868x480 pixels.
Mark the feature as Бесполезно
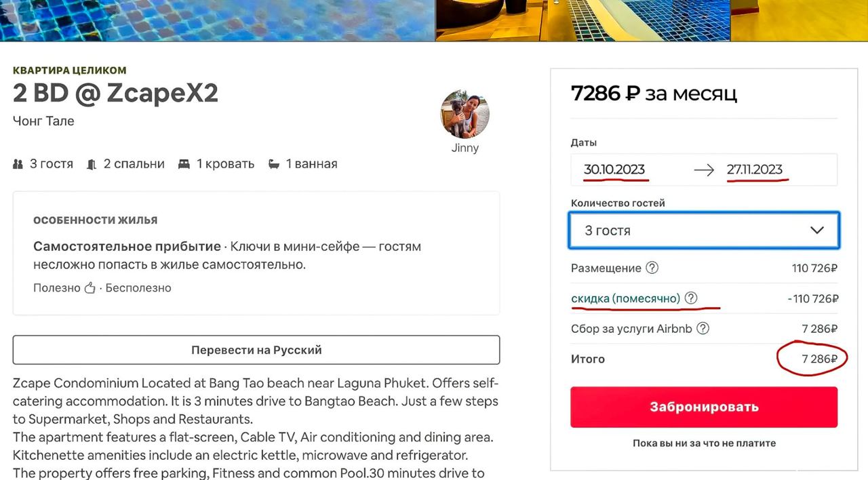click(138, 288)
